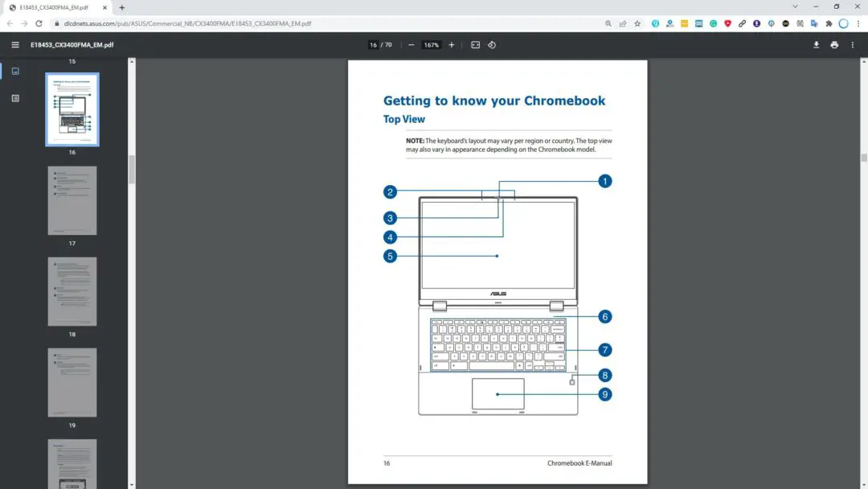The image size is (868, 489).
Task: Open a new browser tab
Action: pyautogui.click(x=122, y=8)
